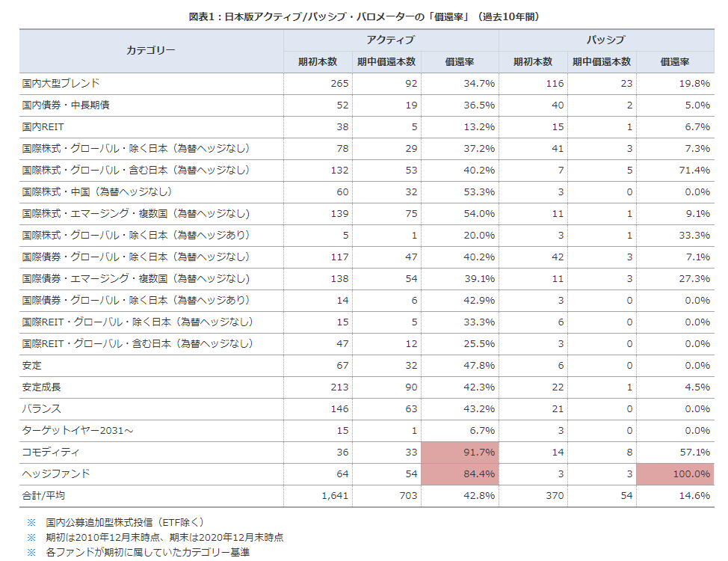Click the row label 国内債券・中長期債

pos(66,105)
